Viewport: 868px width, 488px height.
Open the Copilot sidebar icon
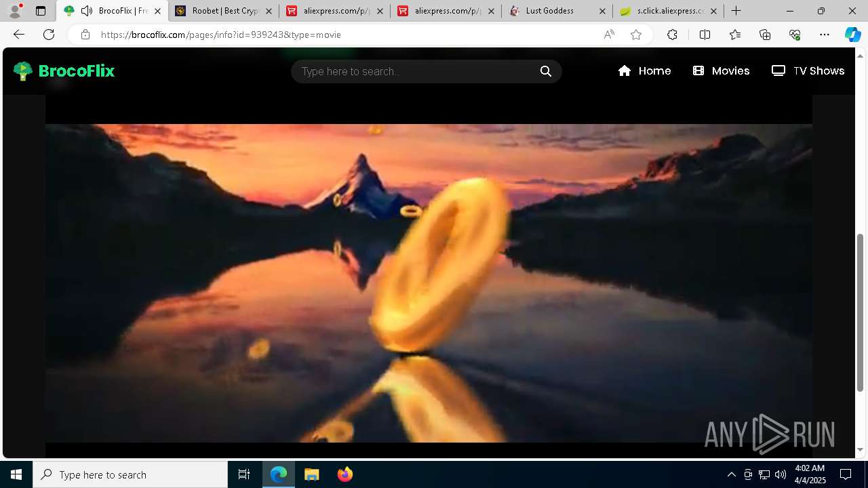point(852,35)
